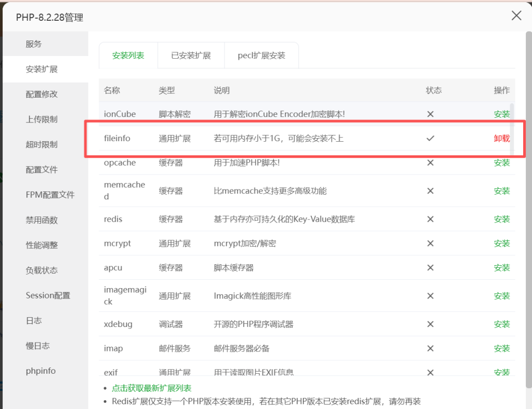Open the FPM配置文件 section
The width and height of the screenshot is (532, 409).
tap(50, 195)
